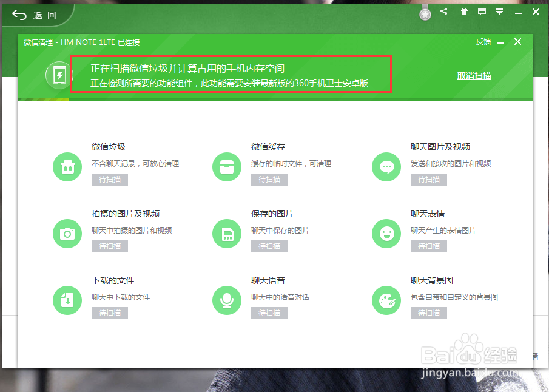Image resolution: width=549 pixels, height=392 pixels.
Task: Click the 保存的图片 save disk icon
Action: [x=227, y=234]
